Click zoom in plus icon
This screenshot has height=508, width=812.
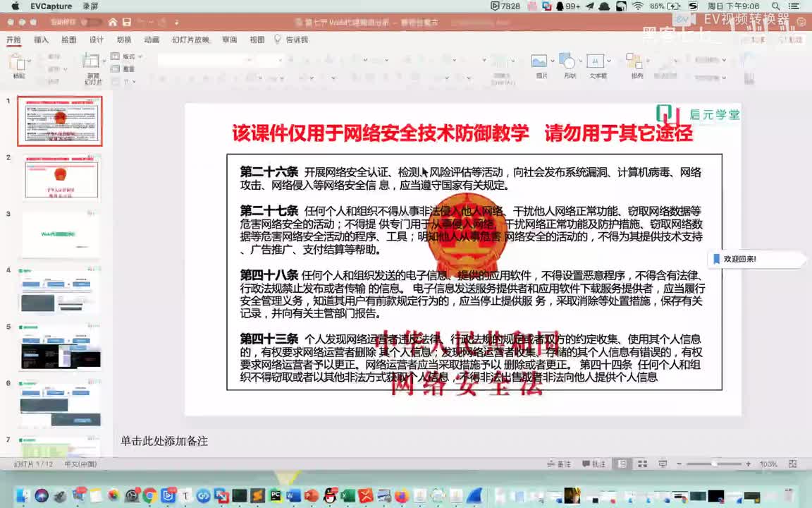(x=749, y=464)
